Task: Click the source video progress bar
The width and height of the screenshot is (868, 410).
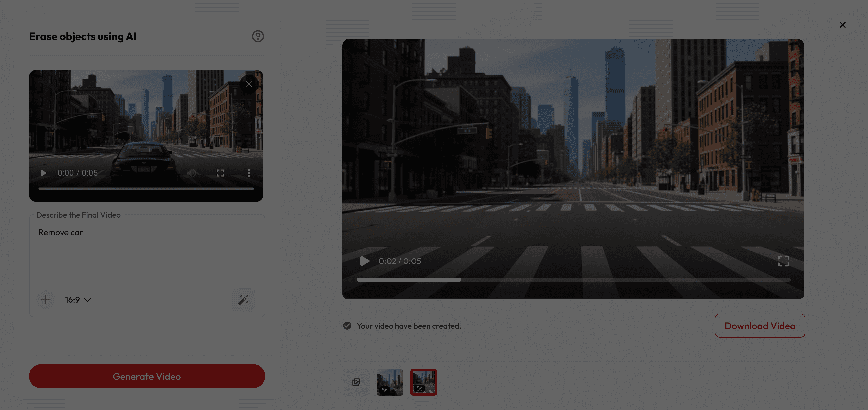Action: (x=146, y=189)
